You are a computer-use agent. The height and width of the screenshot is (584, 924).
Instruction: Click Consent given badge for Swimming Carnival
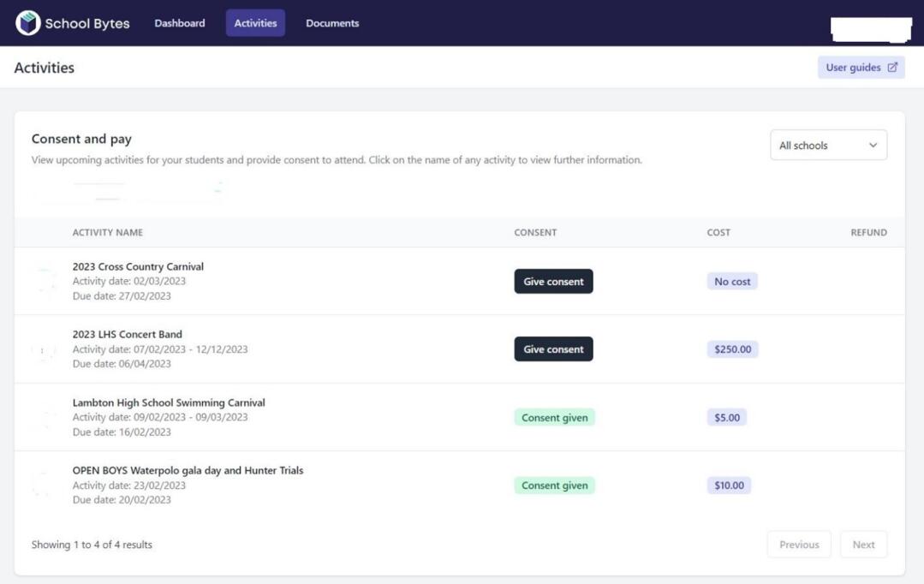click(x=554, y=418)
